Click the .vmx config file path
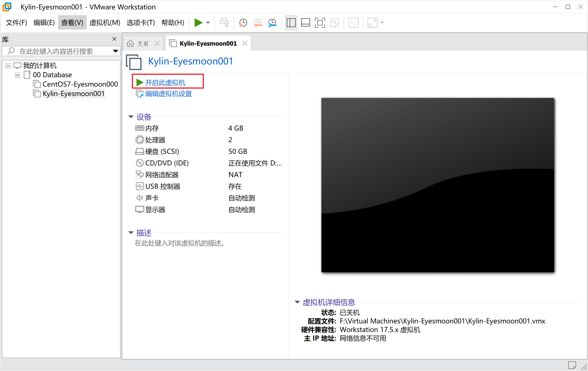This screenshot has width=588, height=371. pyautogui.click(x=442, y=321)
